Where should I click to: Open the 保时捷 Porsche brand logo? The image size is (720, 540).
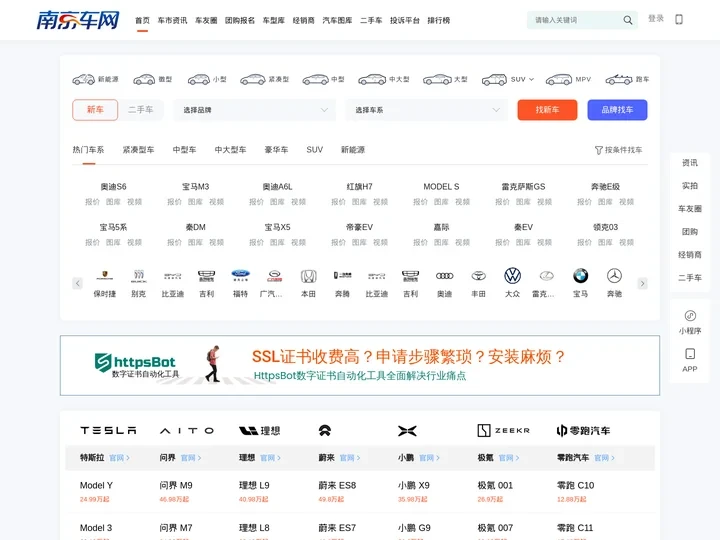tap(105, 276)
